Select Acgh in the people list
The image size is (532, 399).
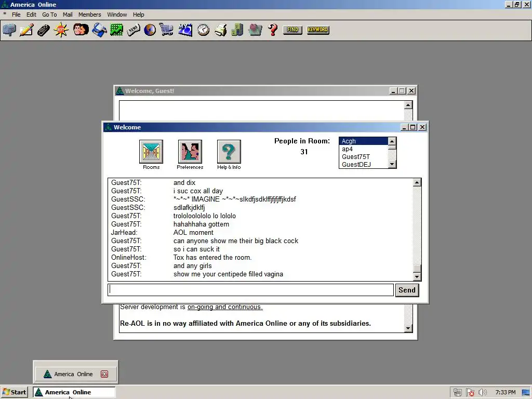(363, 141)
